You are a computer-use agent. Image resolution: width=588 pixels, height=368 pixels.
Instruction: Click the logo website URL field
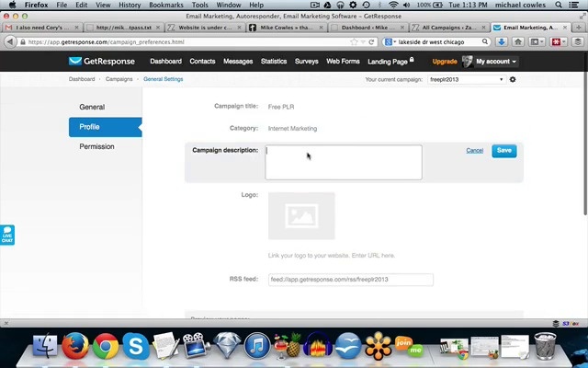pyautogui.click(x=331, y=256)
